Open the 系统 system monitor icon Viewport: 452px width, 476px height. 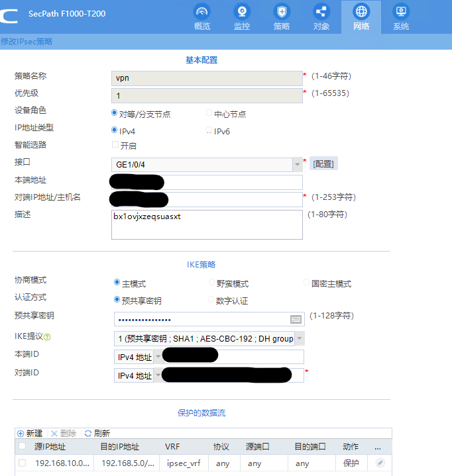click(x=401, y=11)
